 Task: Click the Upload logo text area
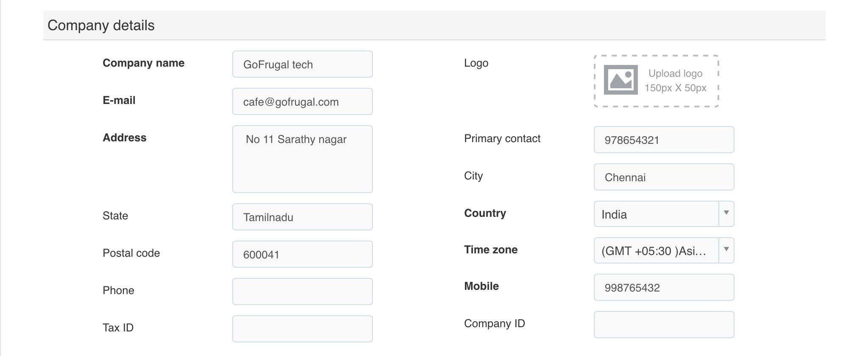(675, 80)
